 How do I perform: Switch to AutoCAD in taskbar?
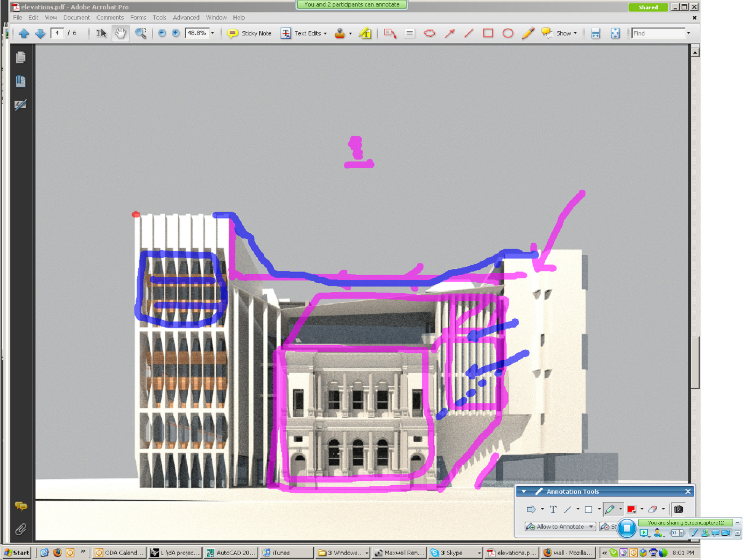tap(232, 553)
